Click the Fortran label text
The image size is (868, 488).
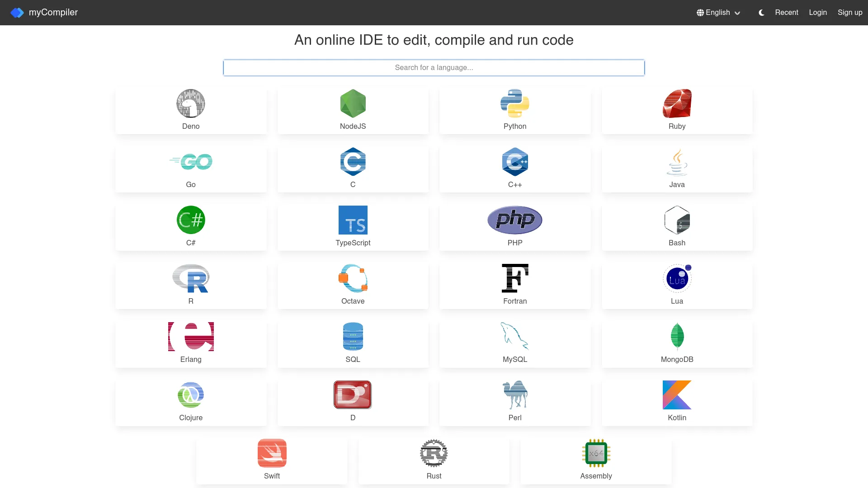coord(515,301)
